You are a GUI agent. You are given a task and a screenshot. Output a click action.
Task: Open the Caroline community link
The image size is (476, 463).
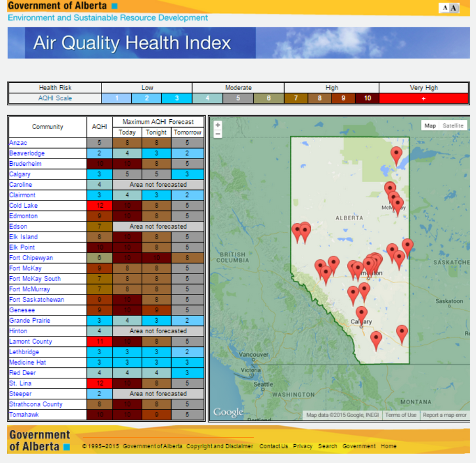tap(20, 185)
